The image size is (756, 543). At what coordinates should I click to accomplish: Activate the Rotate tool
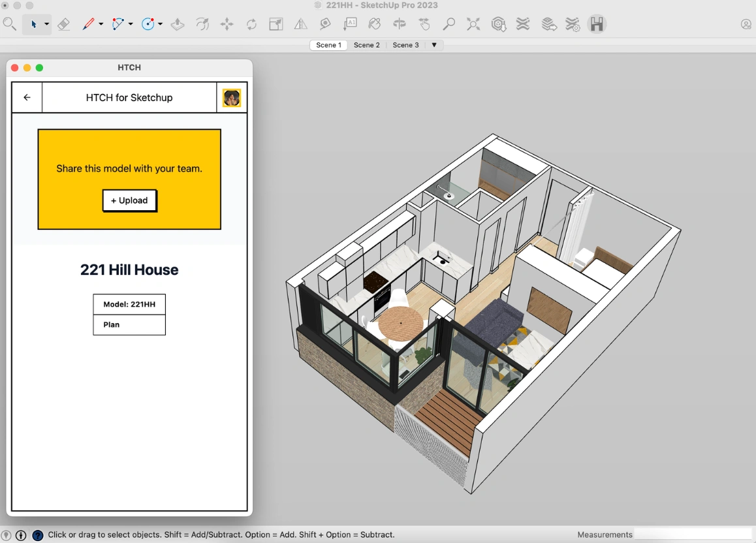click(252, 24)
